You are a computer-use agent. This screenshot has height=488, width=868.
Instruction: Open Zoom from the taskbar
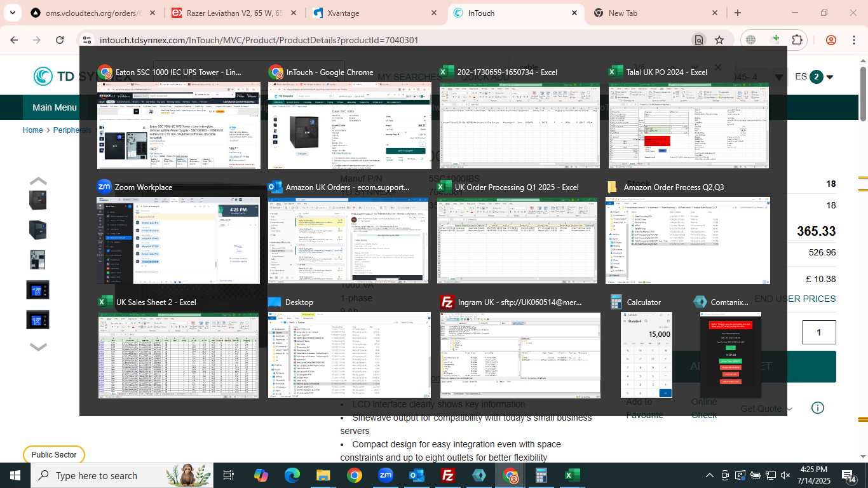(x=385, y=475)
